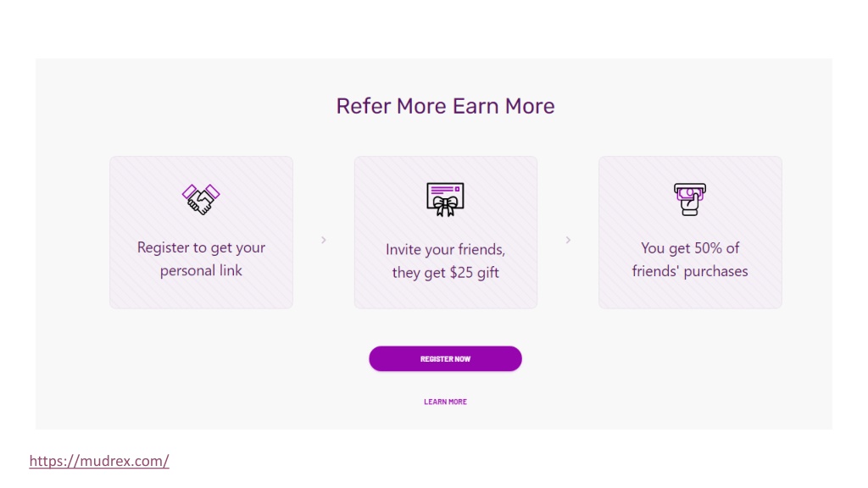
Task: Select the striped card containing the handshake
Action: pyautogui.click(x=201, y=232)
